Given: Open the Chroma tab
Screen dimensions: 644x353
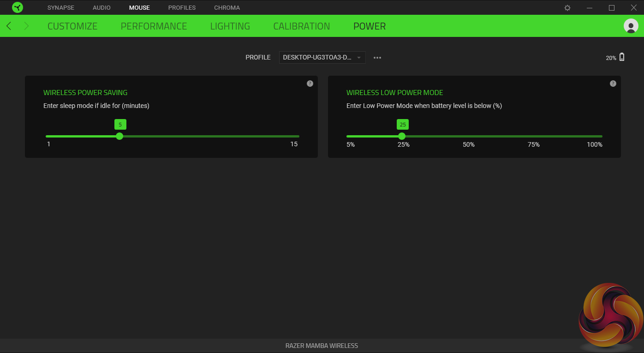Looking at the screenshot, I should coord(227,8).
